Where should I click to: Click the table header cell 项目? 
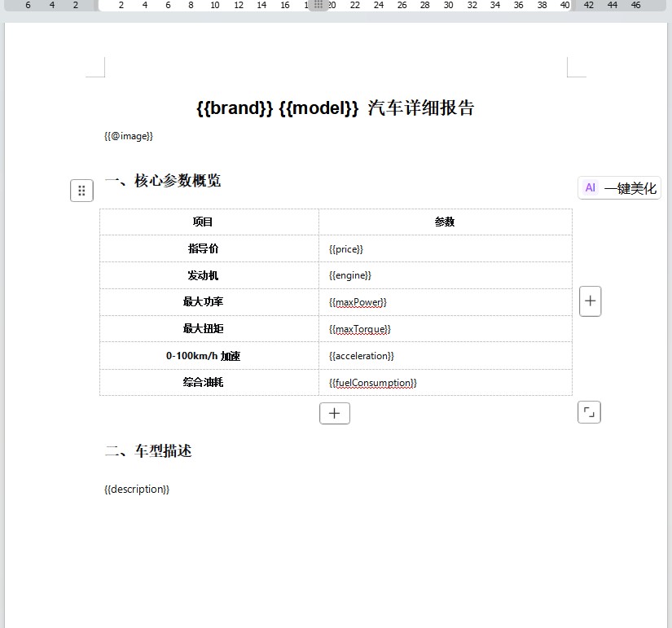click(x=209, y=222)
